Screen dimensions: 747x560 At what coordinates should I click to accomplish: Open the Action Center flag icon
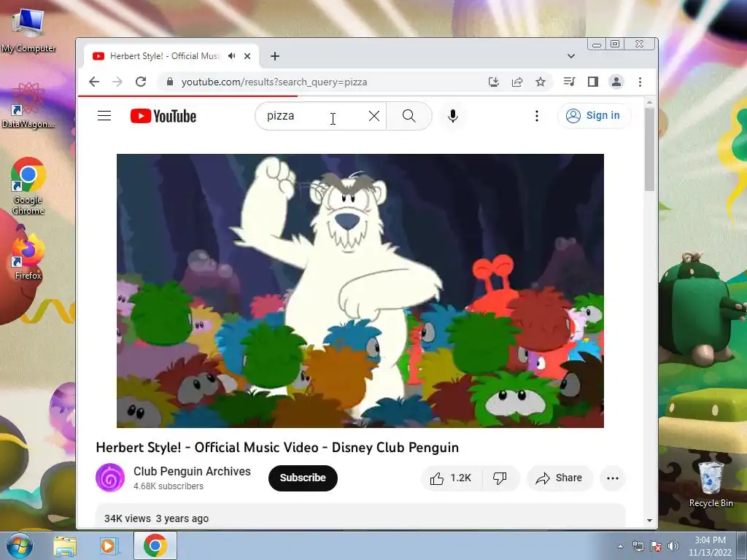656,546
